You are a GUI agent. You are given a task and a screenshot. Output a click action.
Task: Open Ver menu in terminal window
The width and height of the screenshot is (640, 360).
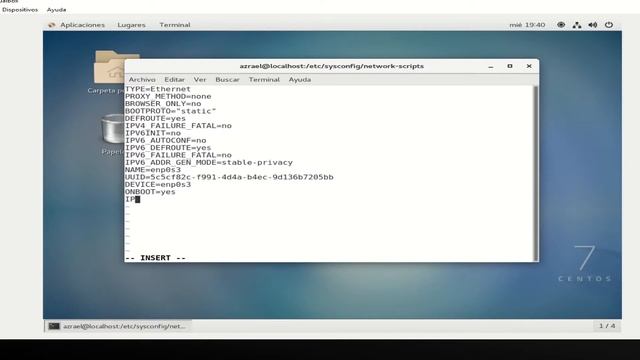click(x=200, y=80)
